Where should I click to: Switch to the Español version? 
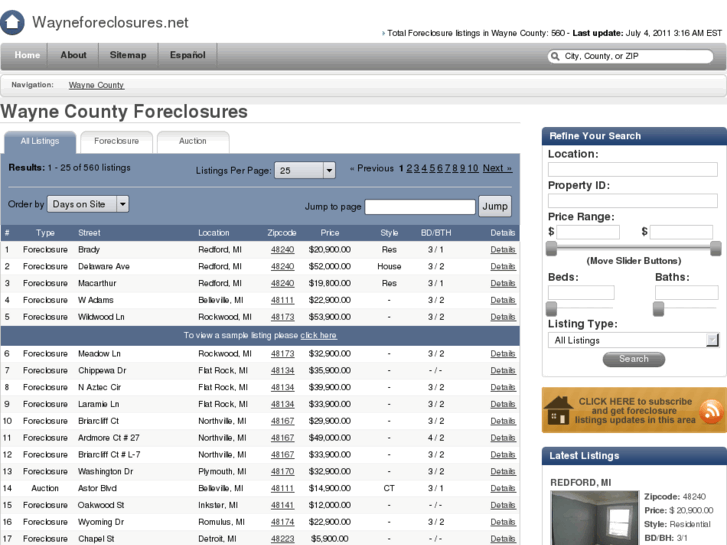tap(187, 55)
